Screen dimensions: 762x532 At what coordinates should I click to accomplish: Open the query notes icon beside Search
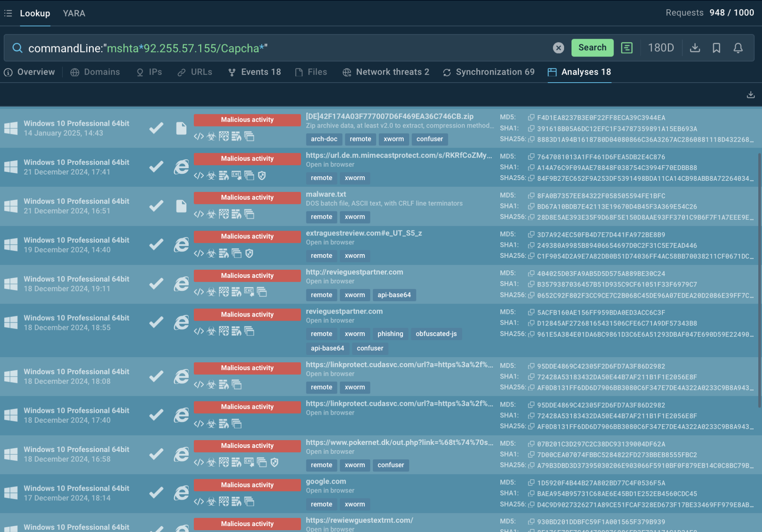point(627,48)
